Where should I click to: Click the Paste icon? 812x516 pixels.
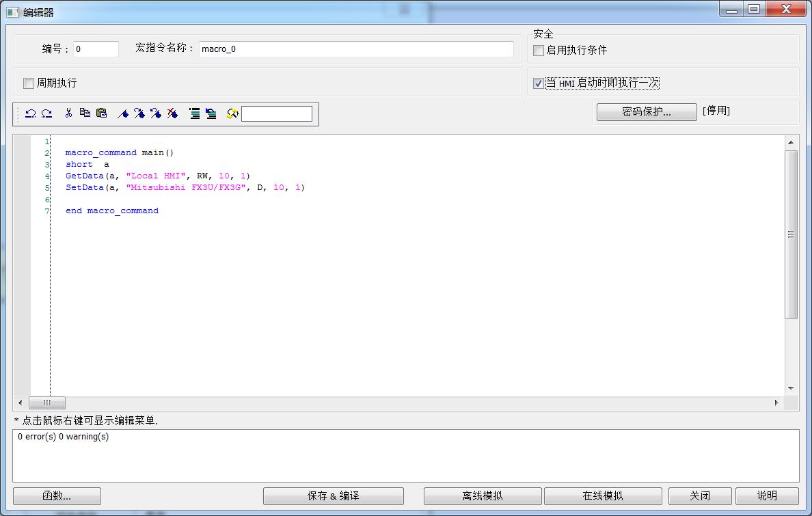tap(101, 113)
